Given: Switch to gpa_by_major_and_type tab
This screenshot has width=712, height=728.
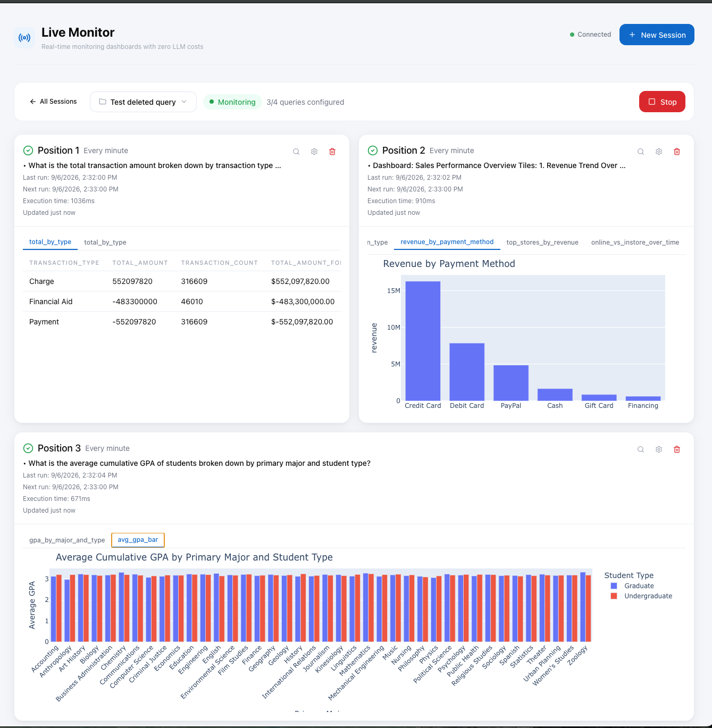Looking at the screenshot, I should tap(67, 540).
